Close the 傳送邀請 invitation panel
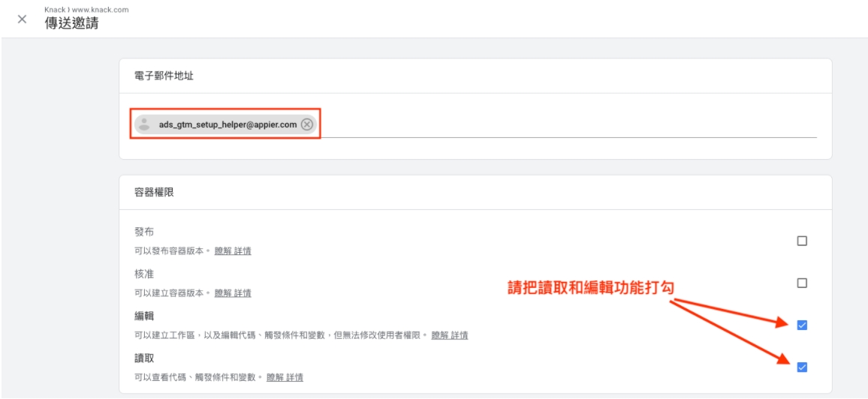The width and height of the screenshot is (868, 399). [x=22, y=19]
